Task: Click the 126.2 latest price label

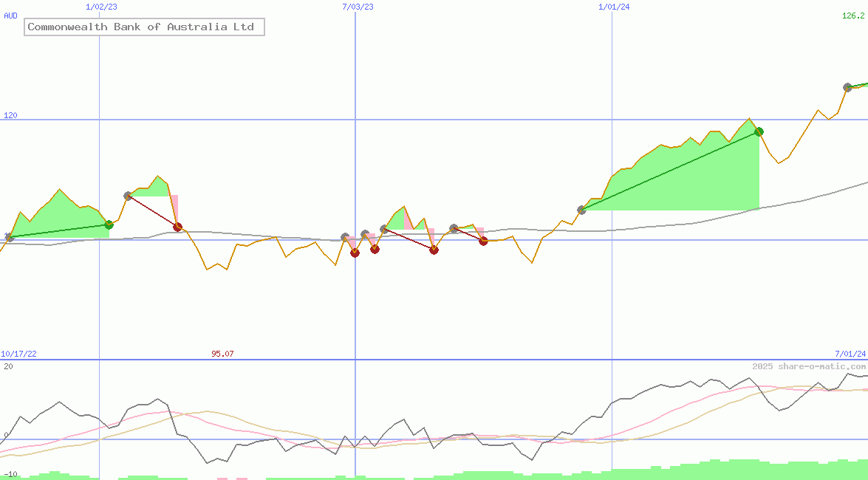Action: pos(853,16)
